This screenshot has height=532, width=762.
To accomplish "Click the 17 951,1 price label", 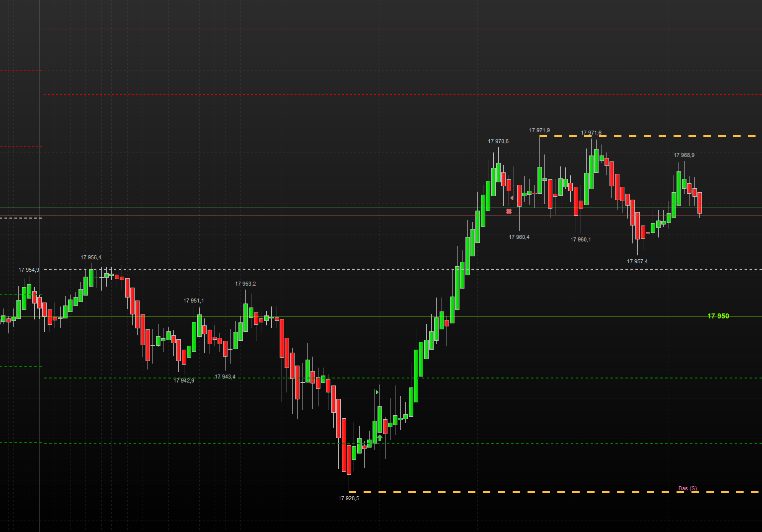I will 194,301.
